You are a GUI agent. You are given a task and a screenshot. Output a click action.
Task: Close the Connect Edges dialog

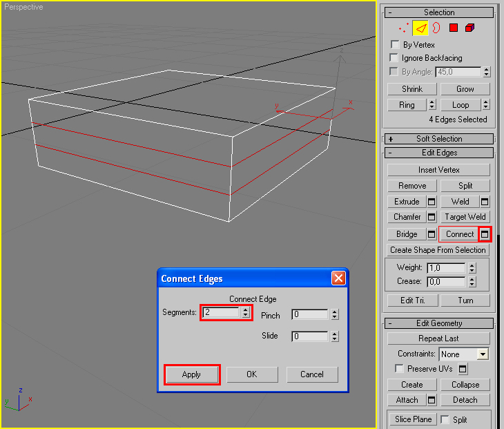pos(338,278)
